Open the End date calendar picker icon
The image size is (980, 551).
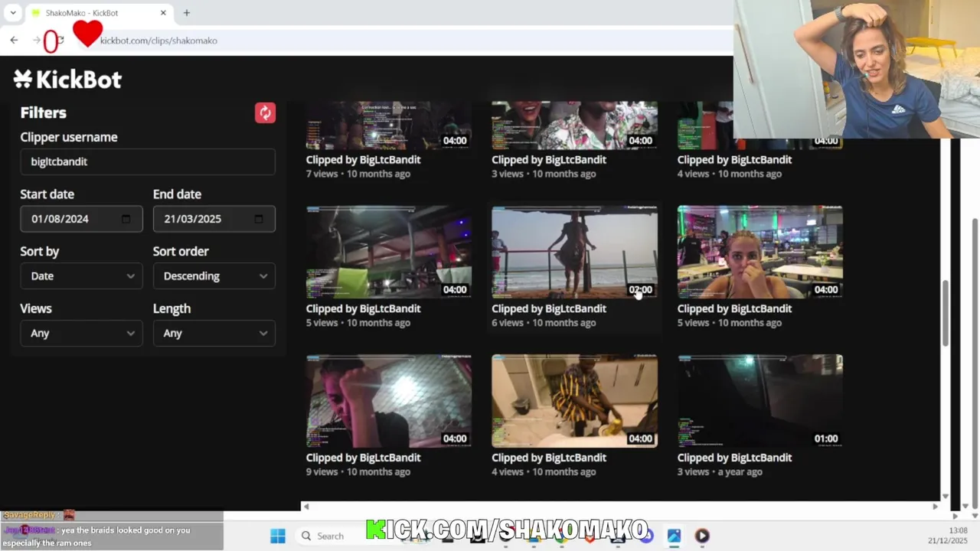[x=259, y=219]
